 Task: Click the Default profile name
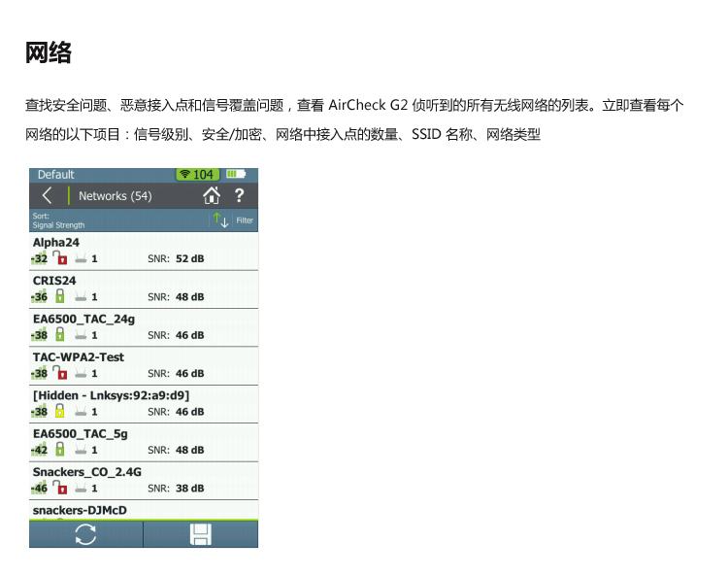click(x=55, y=175)
